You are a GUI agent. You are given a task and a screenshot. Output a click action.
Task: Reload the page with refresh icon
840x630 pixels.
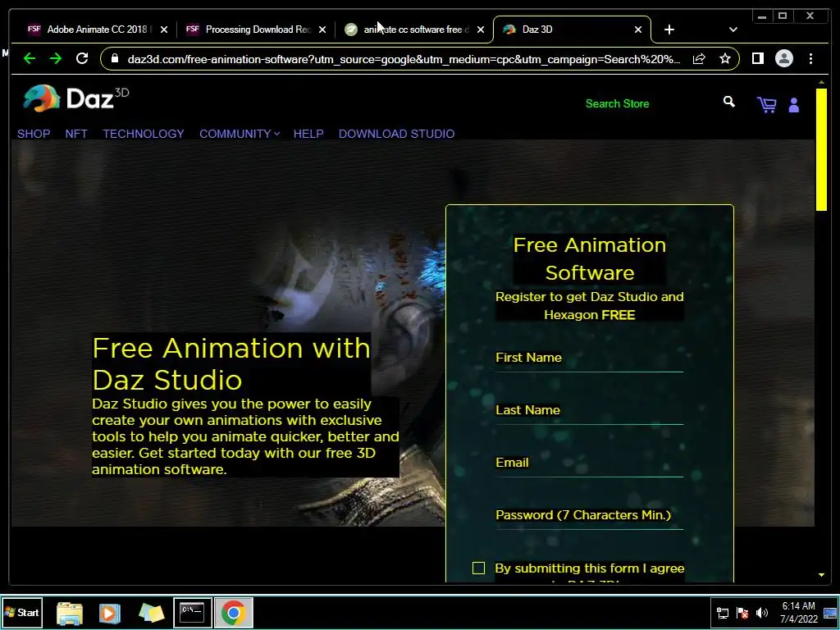click(82, 58)
